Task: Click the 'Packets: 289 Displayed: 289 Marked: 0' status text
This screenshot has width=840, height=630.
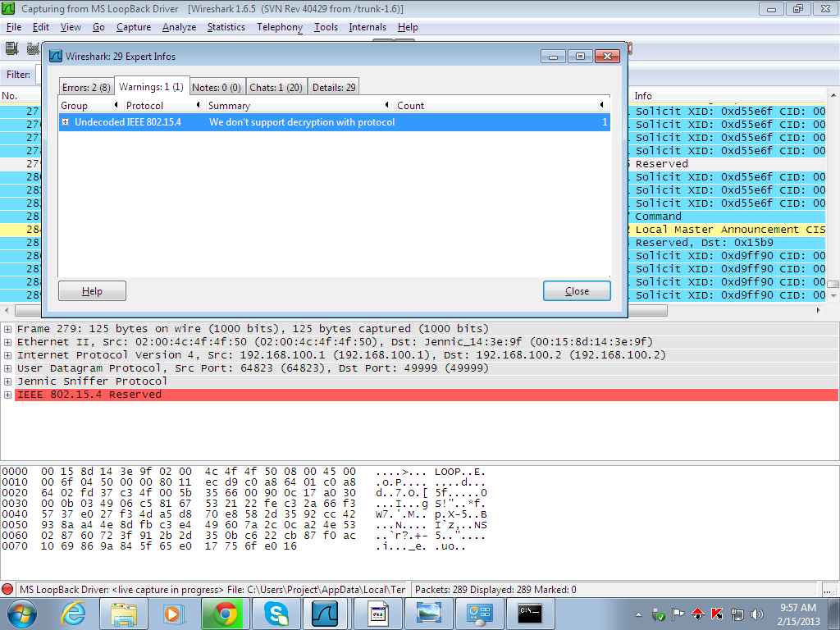Action: tap(495, 590)
